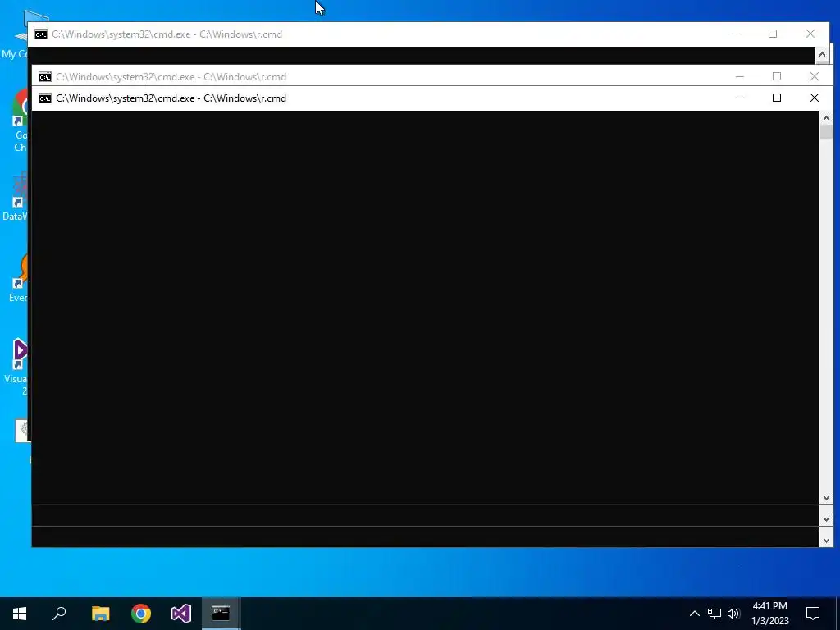This screenshot has width=840, height=630.
Task: Click front cmd window system icon
Action: click(x=45, y=98)
